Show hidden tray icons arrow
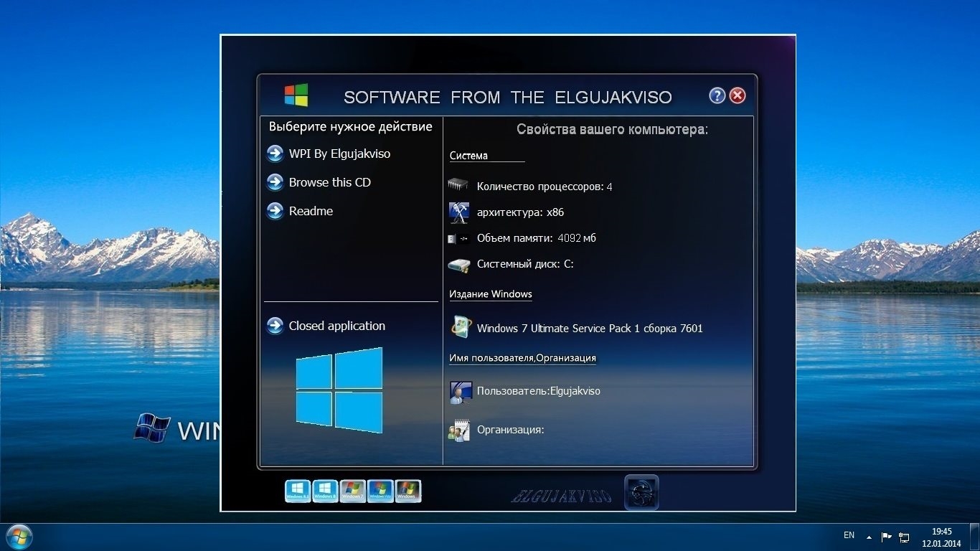The width and height of the screenshot is (980, 551). (x=870, y=537)
